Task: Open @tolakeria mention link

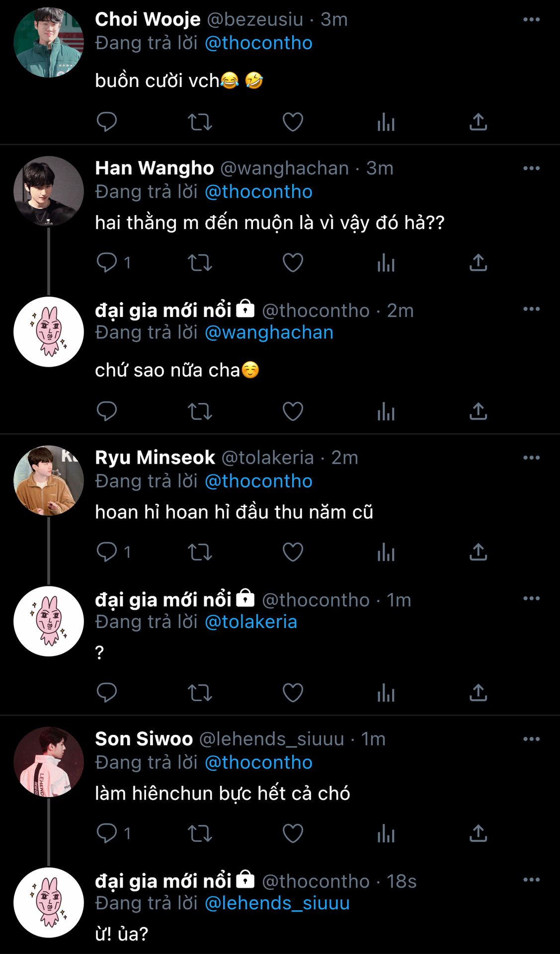Action: coord(250,622)
